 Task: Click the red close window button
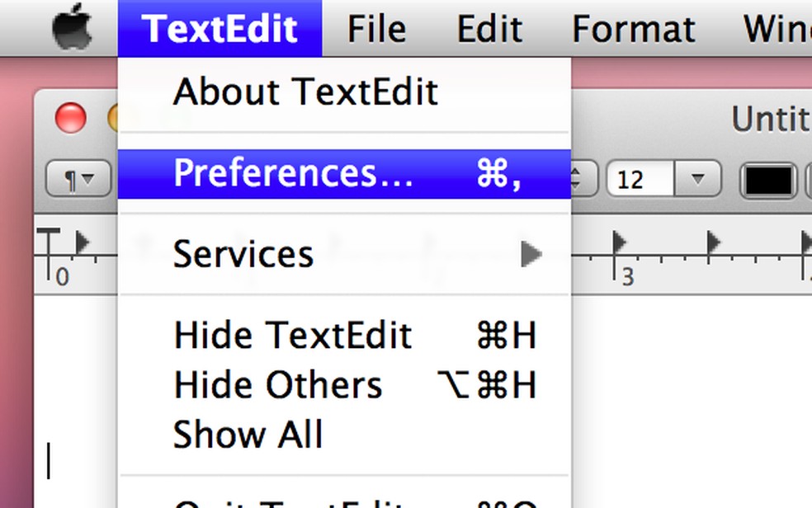[x=71, y=119]
